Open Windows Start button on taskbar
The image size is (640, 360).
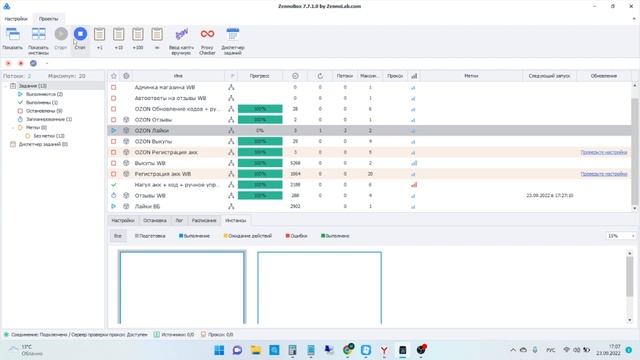click(219, 350)
